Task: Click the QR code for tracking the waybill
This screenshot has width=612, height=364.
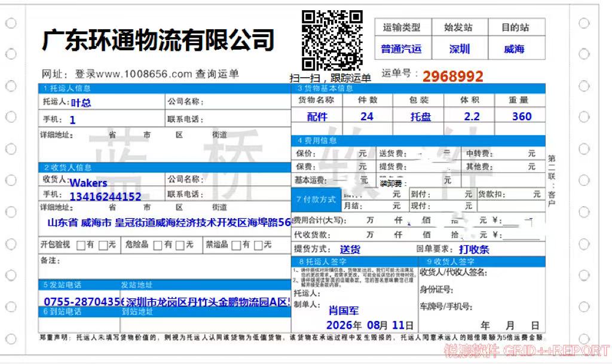Action: pos(332,40)
